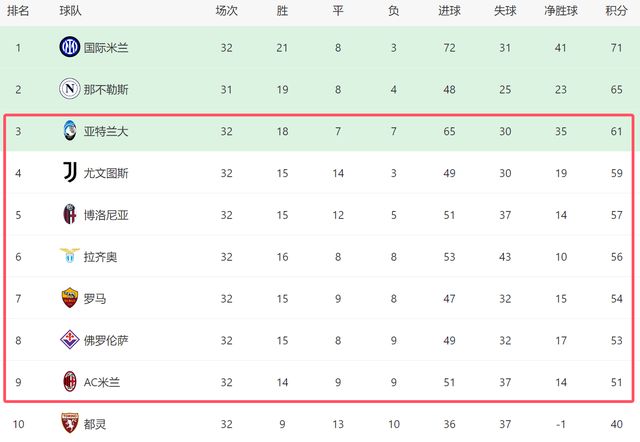Click the AC Milan club crest
The width and height of the screenshot is (640, 442).
pos(69,382)
